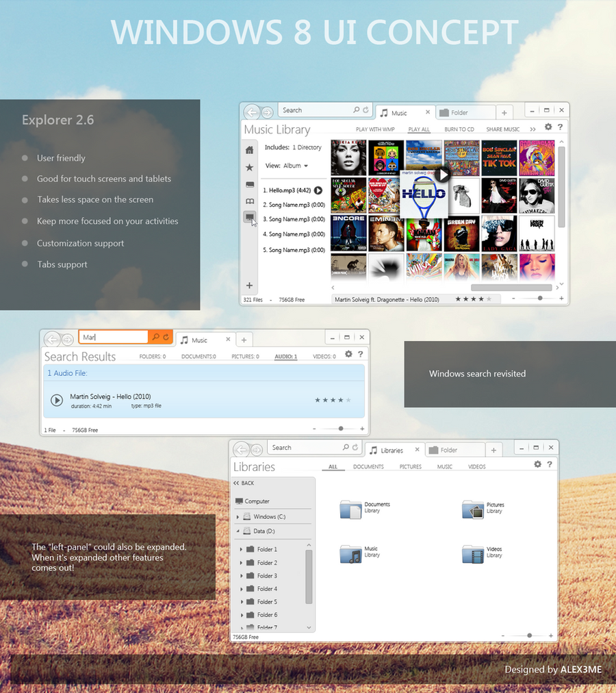This screenshot has height=693, width=616.
Task: Click orange refresh icon in Search Results window
Action: point(166,337)
